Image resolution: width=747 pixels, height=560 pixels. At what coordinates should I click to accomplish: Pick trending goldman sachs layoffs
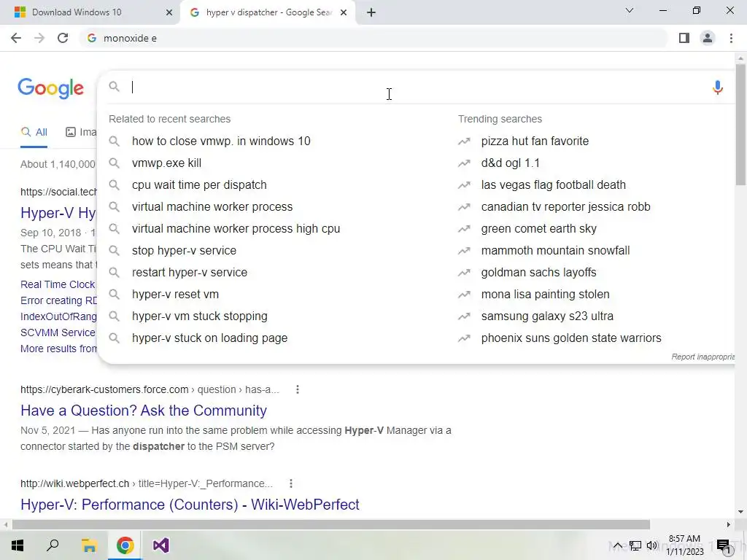coord(538,273)
